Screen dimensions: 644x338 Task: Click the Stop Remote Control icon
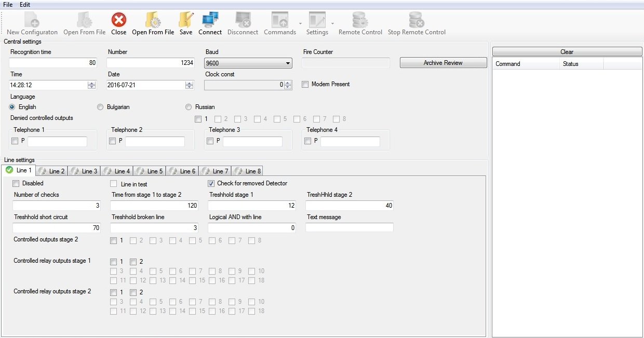coord(417,20)
